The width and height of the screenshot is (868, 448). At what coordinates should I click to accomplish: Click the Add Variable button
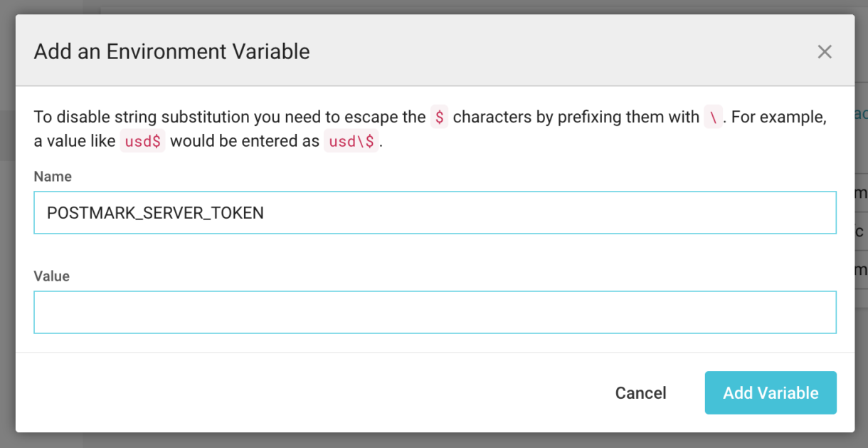pyautogui.click(x=771, y=392)
